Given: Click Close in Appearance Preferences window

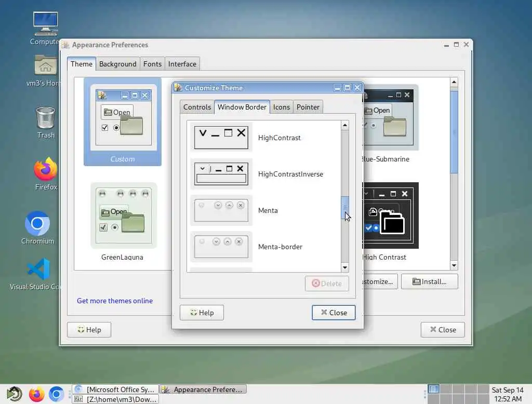Looking at the screenshot, I should pyautogui.click(x=443, y=330).
